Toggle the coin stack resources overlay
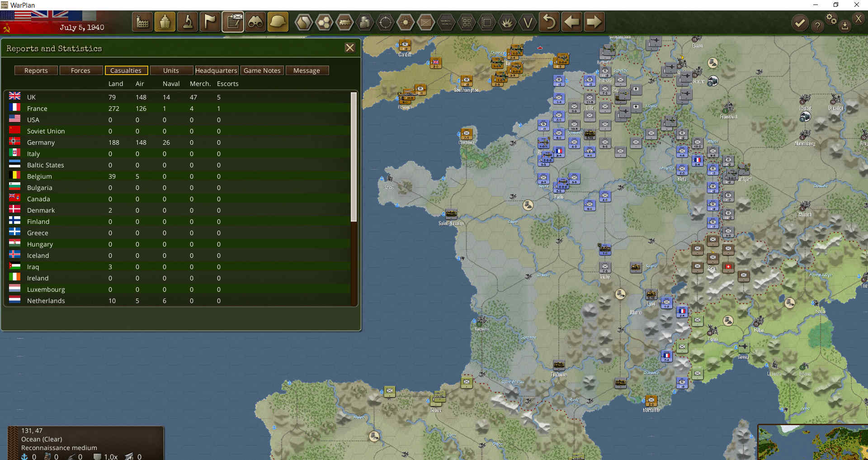Viewport: 868px width, 460px height. click(x=365, y=22)
